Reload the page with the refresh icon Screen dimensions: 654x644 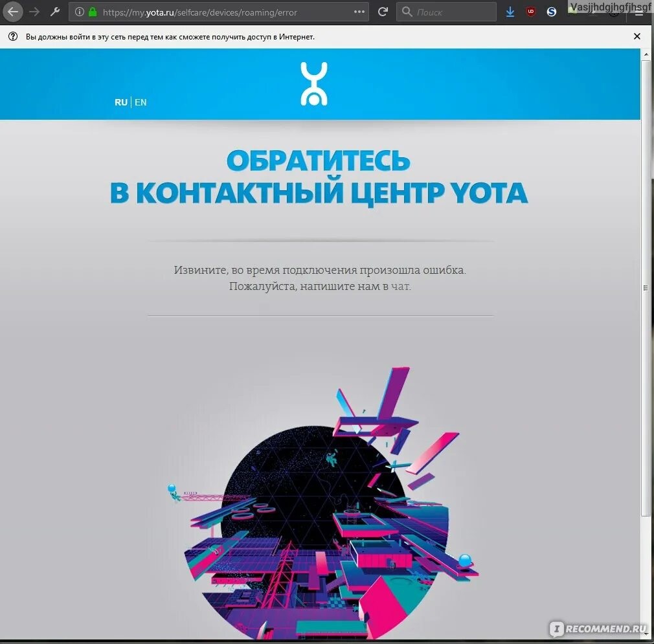(383, 12)
